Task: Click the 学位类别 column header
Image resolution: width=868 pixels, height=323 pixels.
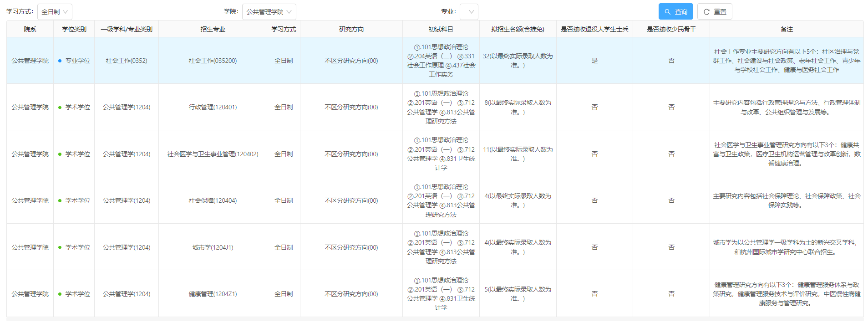Action: pyautogui.click(x=74, y=29)
